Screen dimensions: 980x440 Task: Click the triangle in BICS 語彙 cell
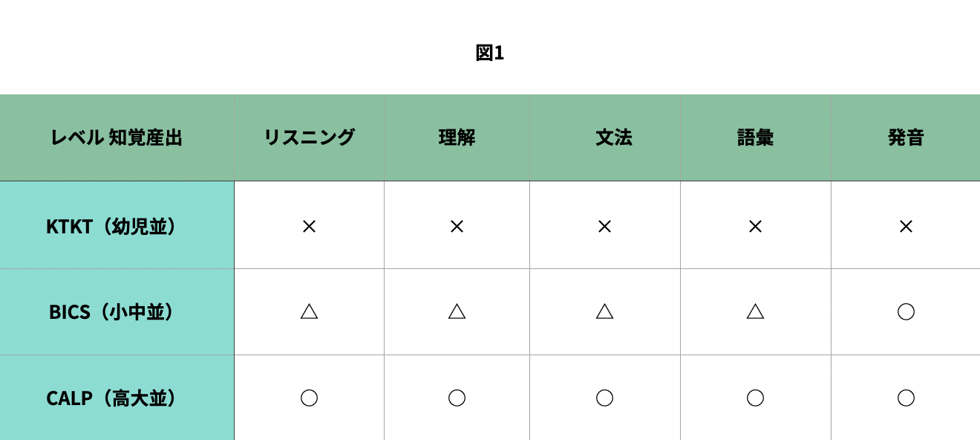(755, 311)
